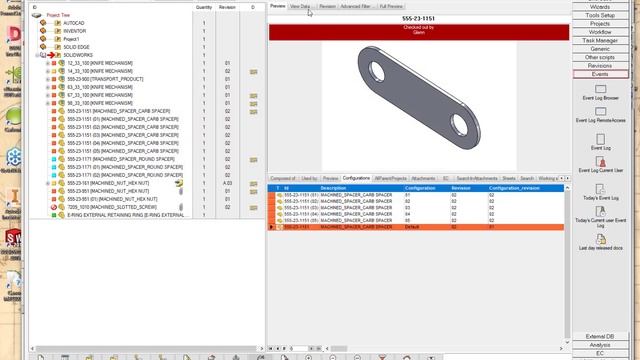Click the configurations table vertical scrollbar
This screenshot has width=640, height=360.
[567, 264]
